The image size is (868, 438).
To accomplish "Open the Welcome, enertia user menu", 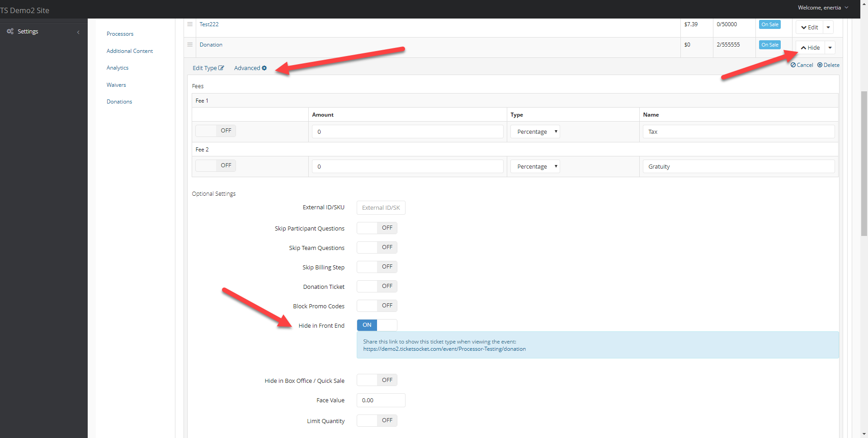I will [823, 8].
